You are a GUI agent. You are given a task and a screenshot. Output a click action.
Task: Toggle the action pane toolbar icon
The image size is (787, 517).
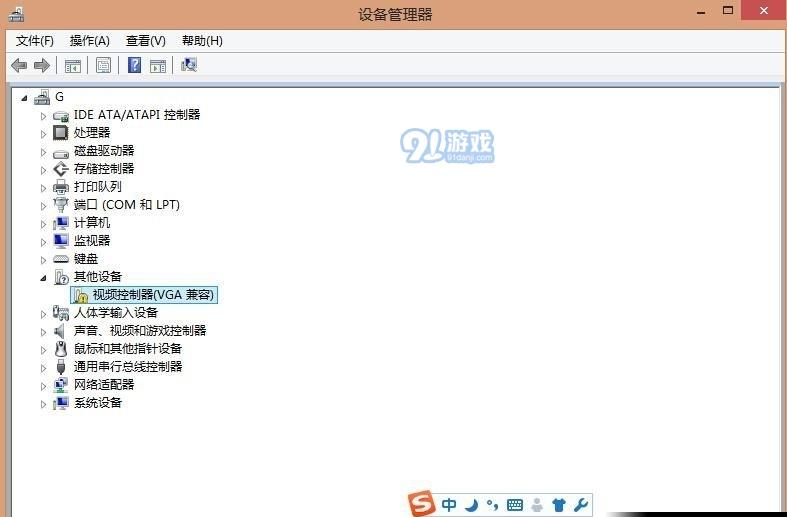click(158, 66)
